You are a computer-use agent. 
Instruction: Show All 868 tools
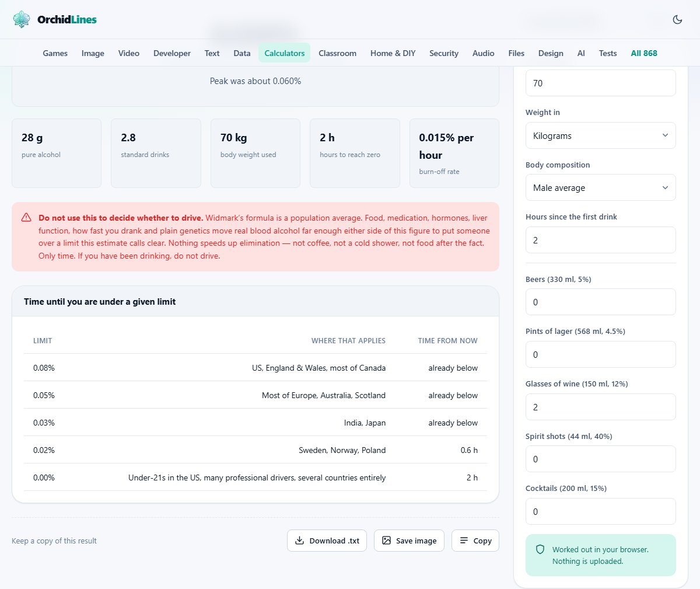[x=644, y=53]
